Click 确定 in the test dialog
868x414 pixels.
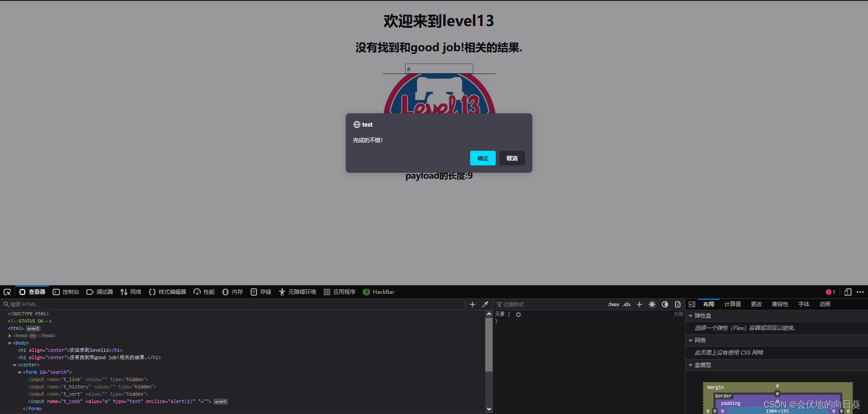tap(482, 158)
